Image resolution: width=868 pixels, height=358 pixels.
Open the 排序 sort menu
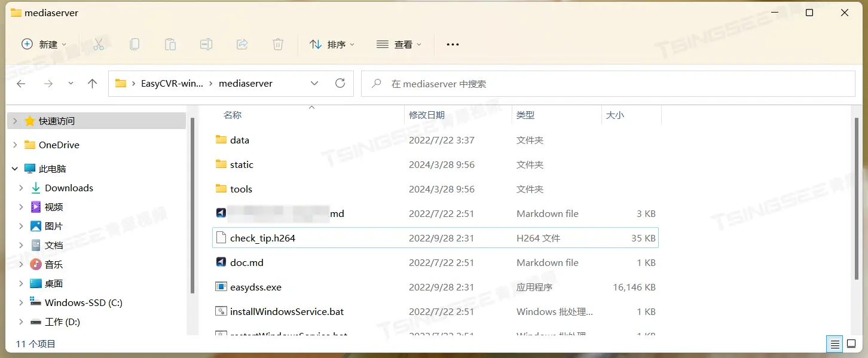click(332, 44)
